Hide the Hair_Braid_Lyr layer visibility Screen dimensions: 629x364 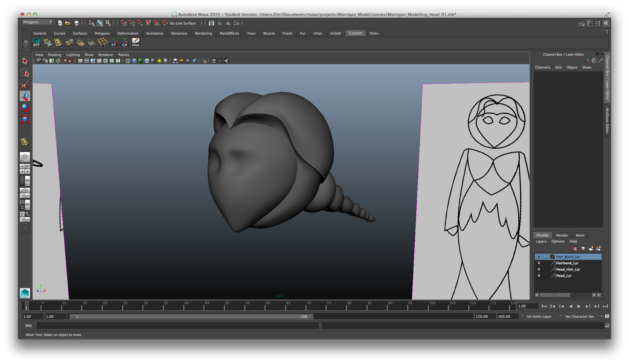tap(539, 257)
